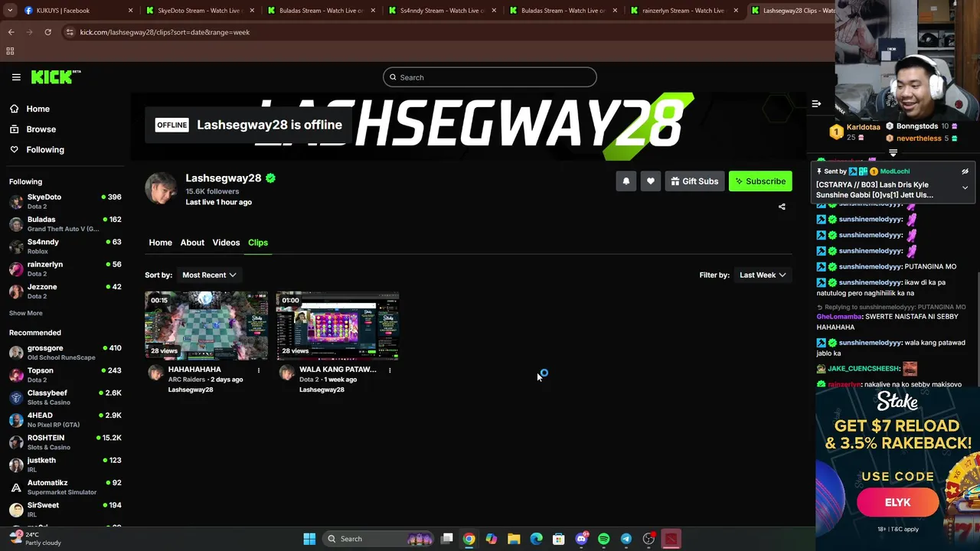
Task: Open the Last Week filter dropdown
Action: (x=763, y=275)
